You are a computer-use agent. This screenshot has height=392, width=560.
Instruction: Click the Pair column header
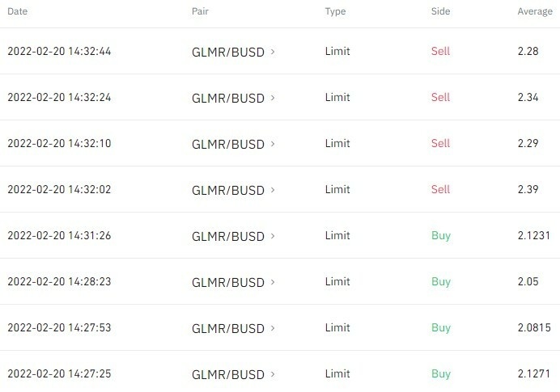point(199,12)
